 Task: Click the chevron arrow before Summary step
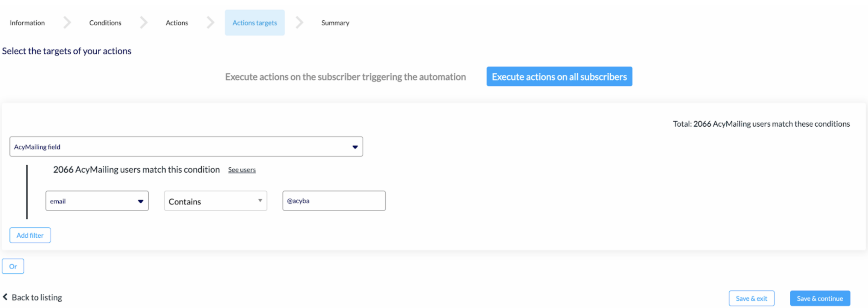299,23
